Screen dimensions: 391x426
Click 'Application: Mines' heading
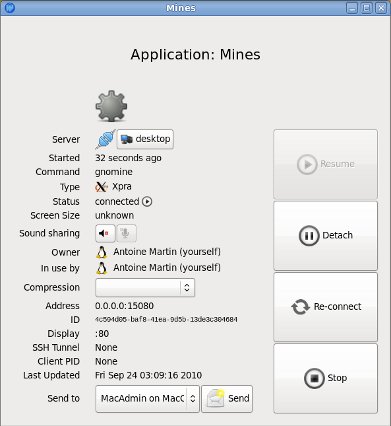tap(195, 55)
